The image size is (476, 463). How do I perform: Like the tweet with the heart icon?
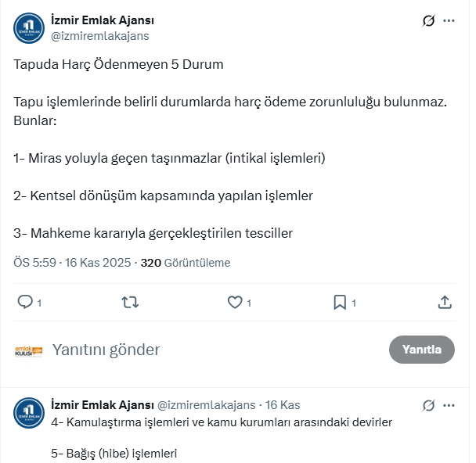234,302
